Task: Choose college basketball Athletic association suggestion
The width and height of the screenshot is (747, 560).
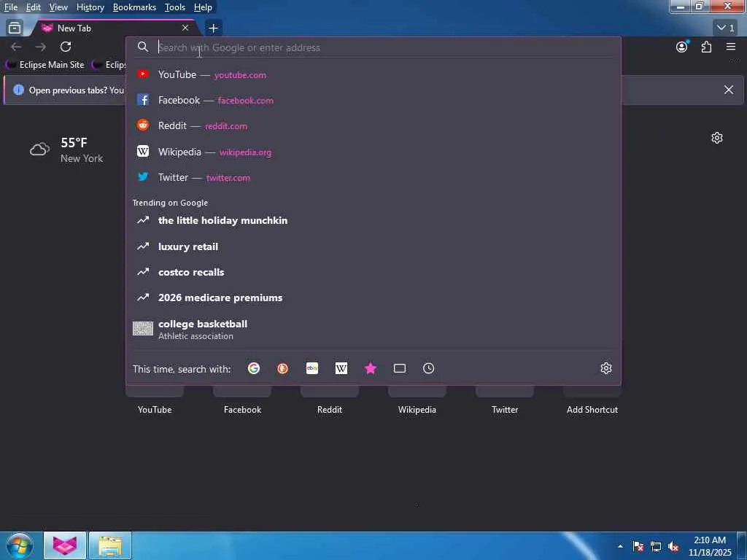Action: 373,330
